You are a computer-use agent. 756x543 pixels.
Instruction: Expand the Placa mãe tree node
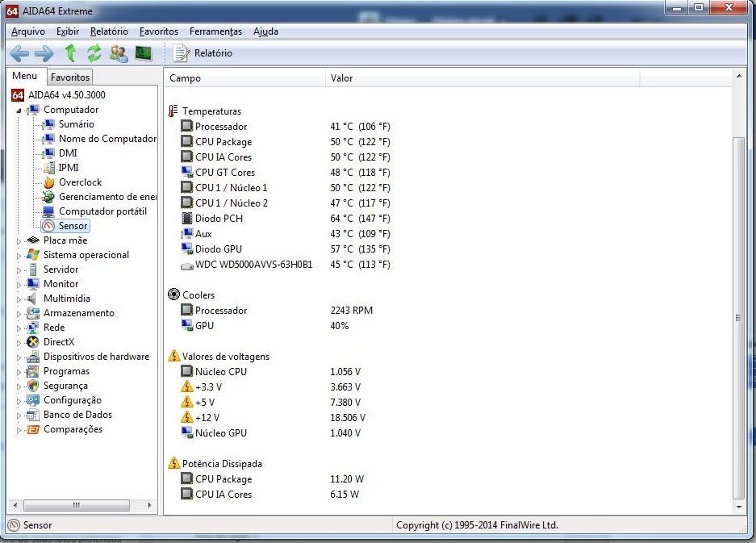(x=19, y=240)
